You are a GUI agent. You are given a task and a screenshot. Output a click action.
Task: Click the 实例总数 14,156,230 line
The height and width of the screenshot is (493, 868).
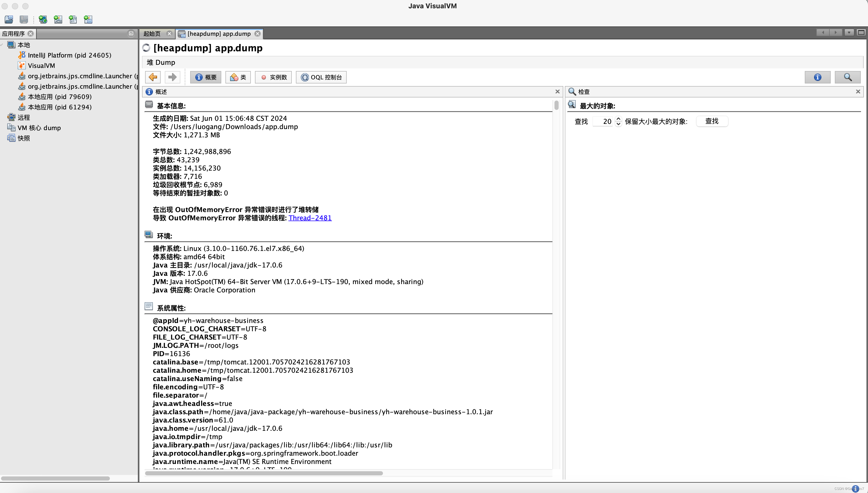187,168
